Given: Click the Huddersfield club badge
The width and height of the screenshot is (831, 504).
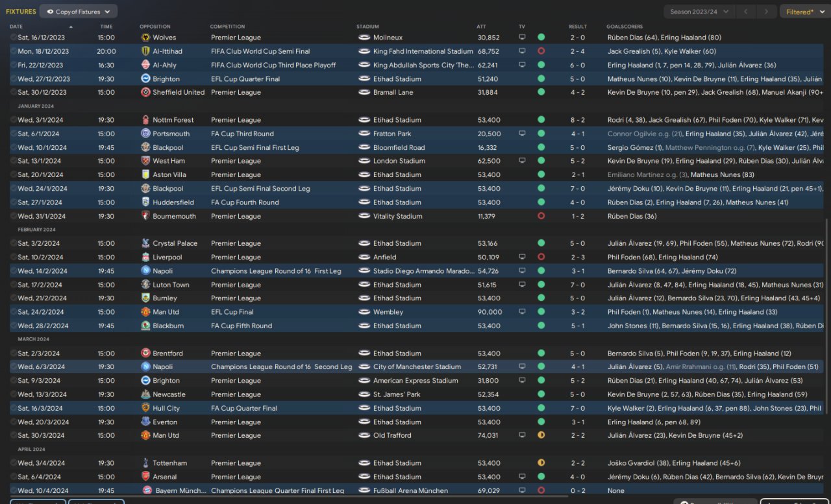Looking at the screenshot, I should [x=145, y=202].
